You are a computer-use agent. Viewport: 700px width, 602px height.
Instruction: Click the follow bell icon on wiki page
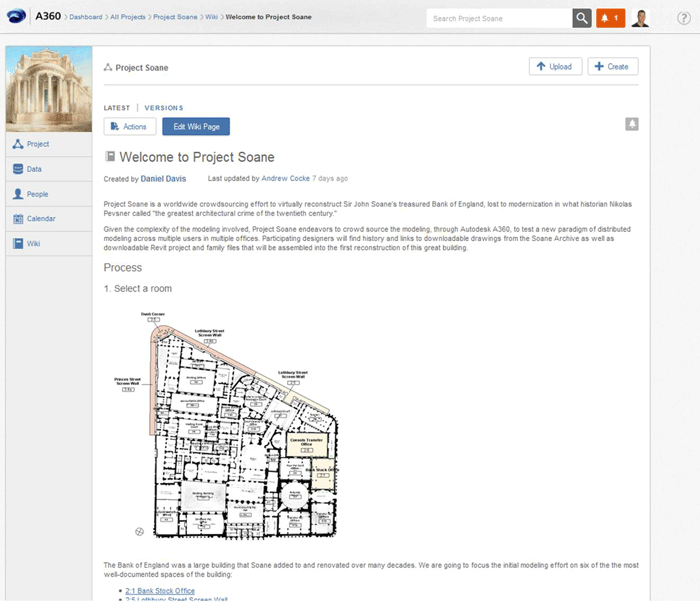632,124
